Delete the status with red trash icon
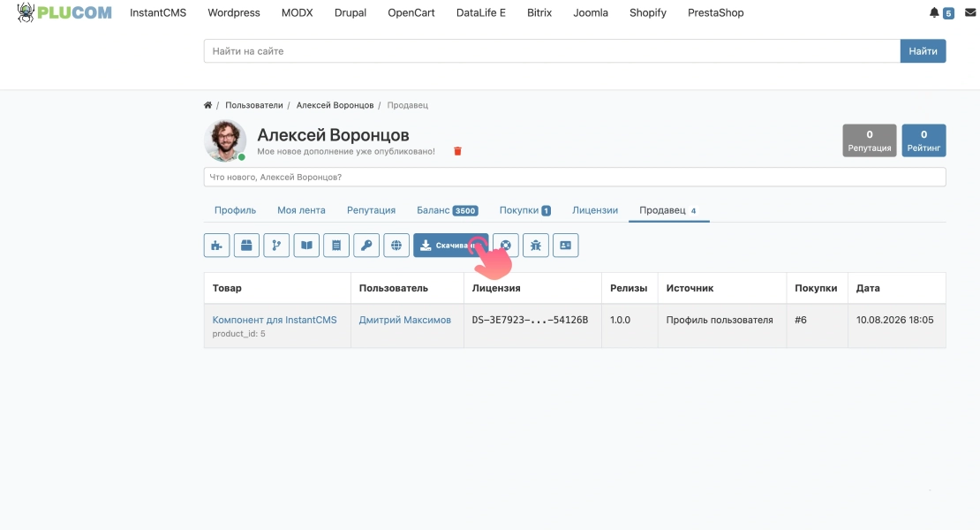The height and width of the screenshot is (530, 980). click(457, 151)
